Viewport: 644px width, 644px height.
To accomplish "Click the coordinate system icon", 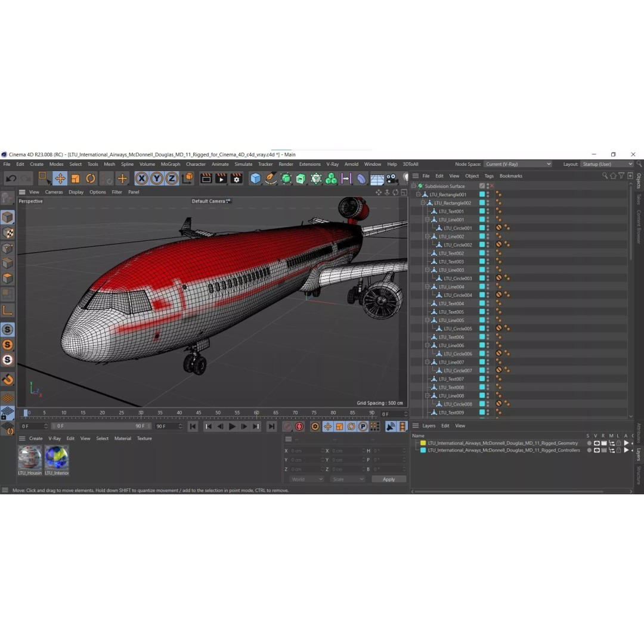I will tap(187, 178).
